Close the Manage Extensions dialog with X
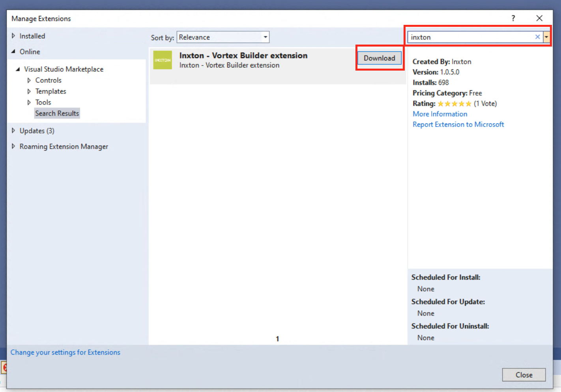This screenshot has width=561, height=392. tap(539, 18)
